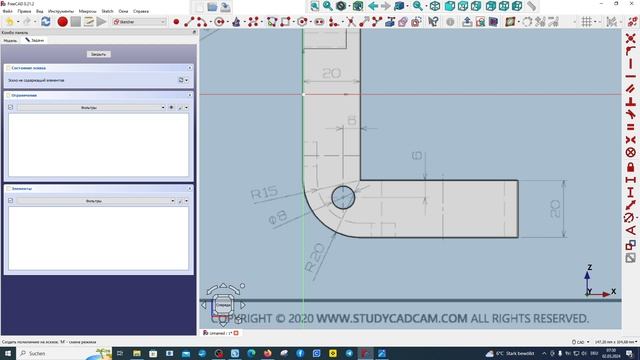Apply the Coincident constraint

(631, 38)
